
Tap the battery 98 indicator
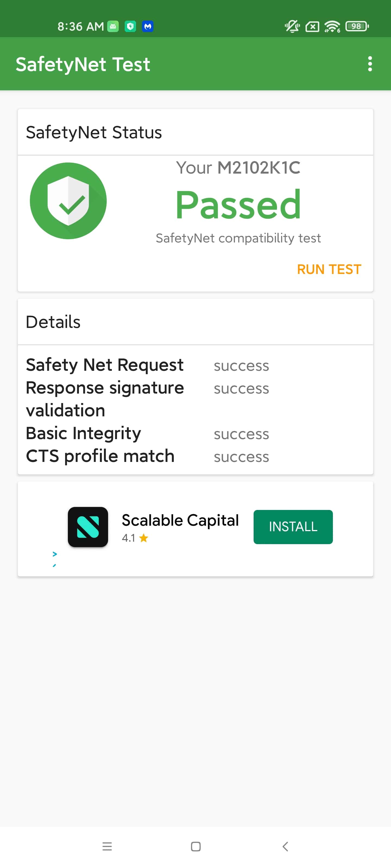click(357, 26)
